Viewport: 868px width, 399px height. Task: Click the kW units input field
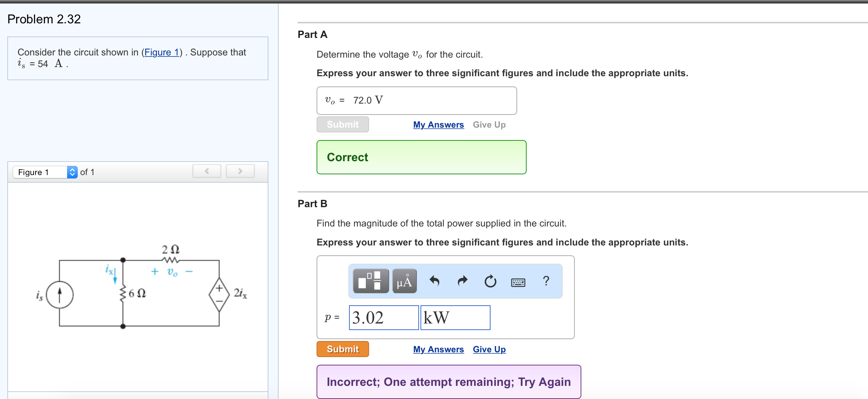point(455,317)
